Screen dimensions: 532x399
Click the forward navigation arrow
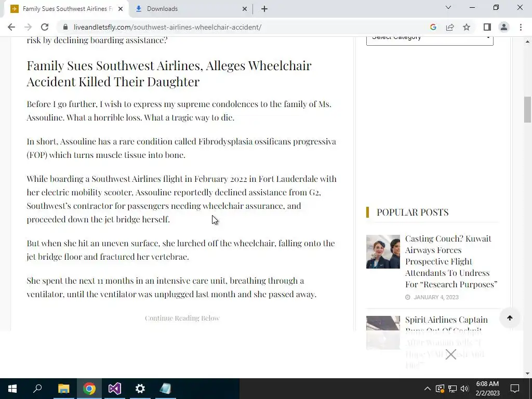tap(28, 27)
